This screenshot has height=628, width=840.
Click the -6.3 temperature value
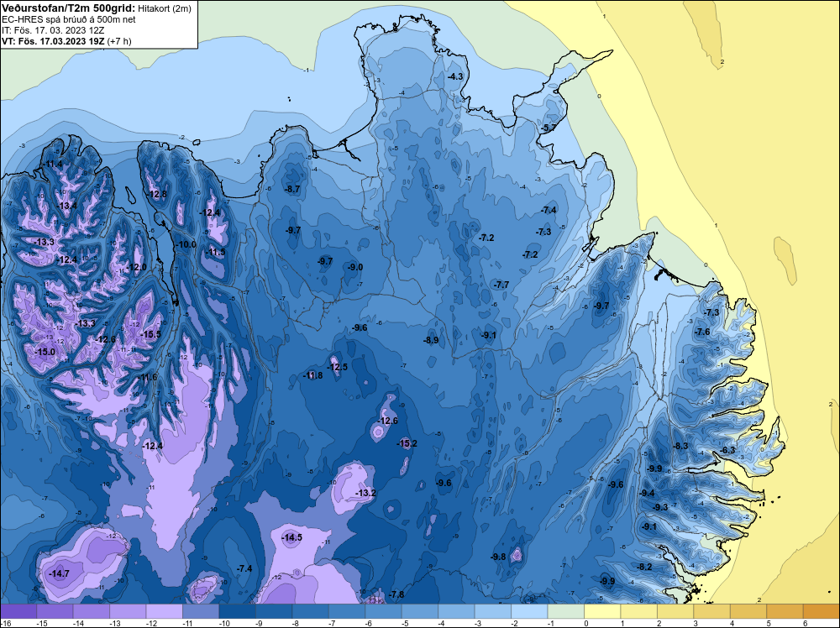pyautogui.click(x=728, y=451)
